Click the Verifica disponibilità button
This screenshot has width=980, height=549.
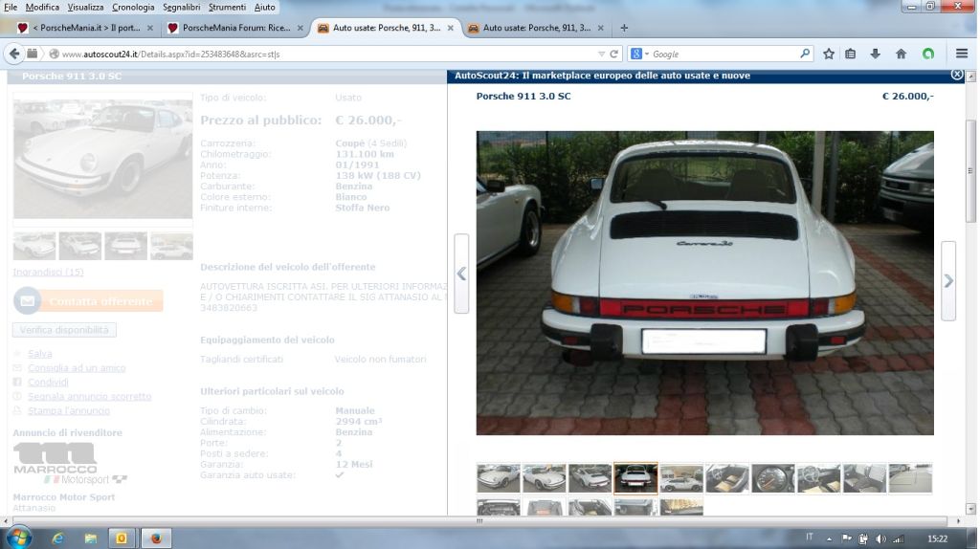click(64, 330)
